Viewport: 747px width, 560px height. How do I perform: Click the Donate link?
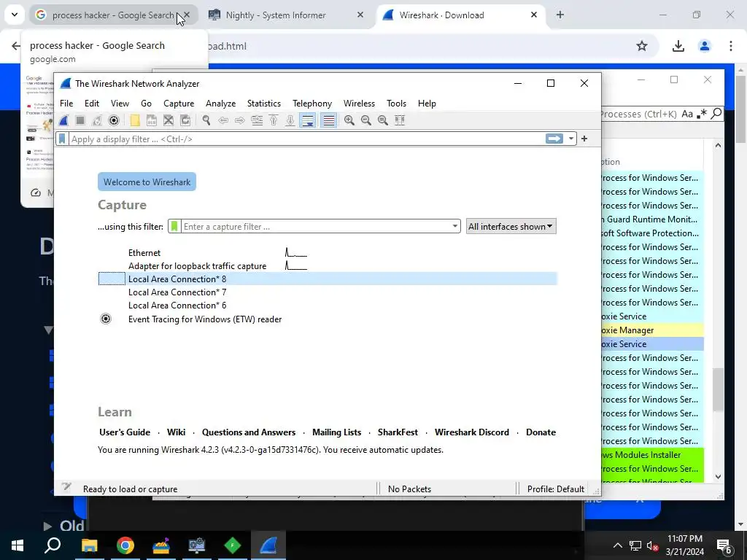pos(541,432)
